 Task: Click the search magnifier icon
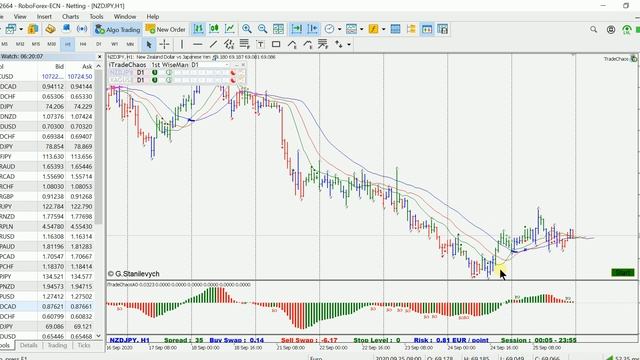(593, 29)
